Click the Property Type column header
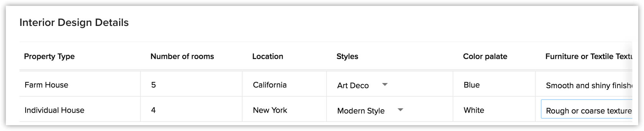 (49, 56)
